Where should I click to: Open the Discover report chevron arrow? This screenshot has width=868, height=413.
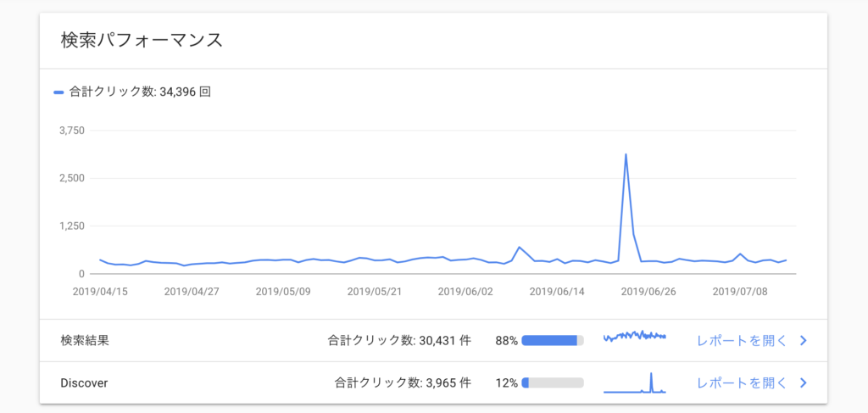[x=804, y=382]
